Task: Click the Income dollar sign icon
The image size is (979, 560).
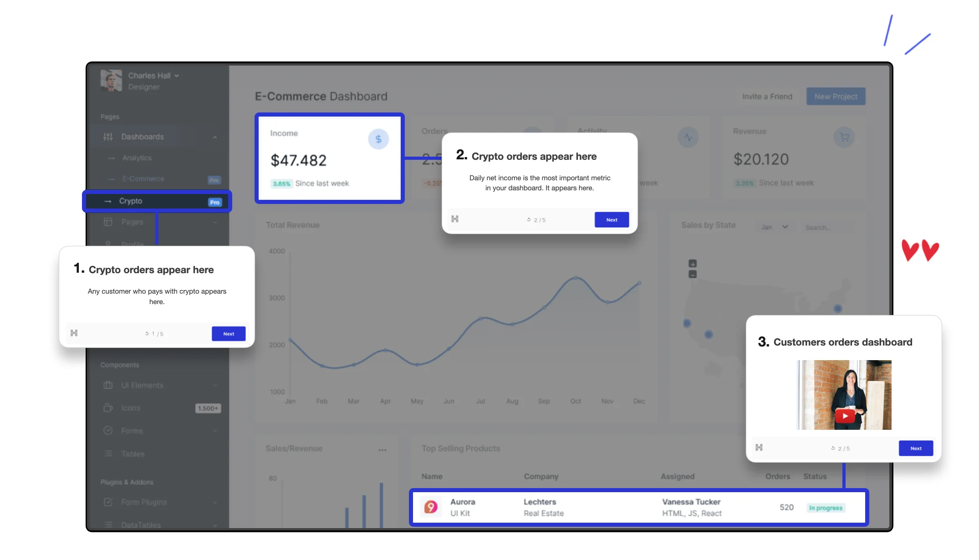Action: [378, 139]
